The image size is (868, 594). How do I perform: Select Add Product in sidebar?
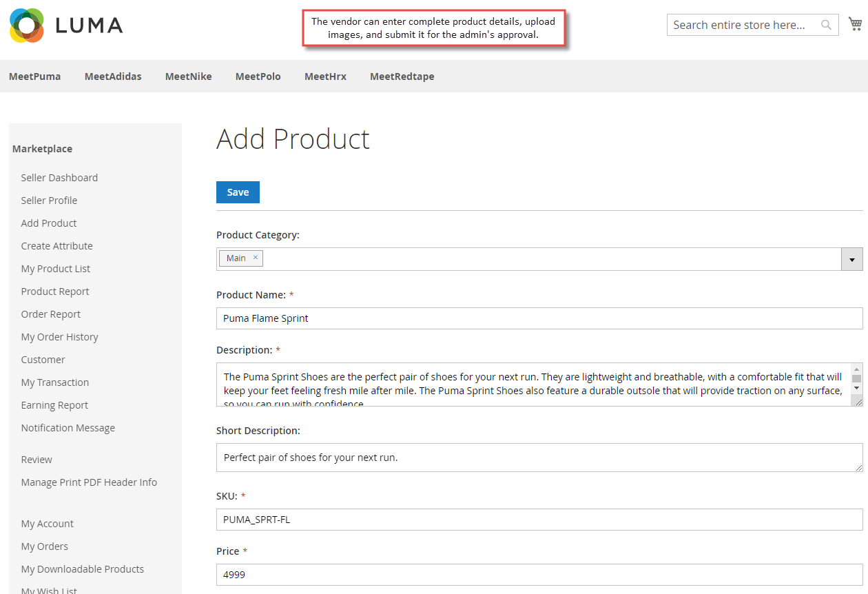(x=49, y=223)
